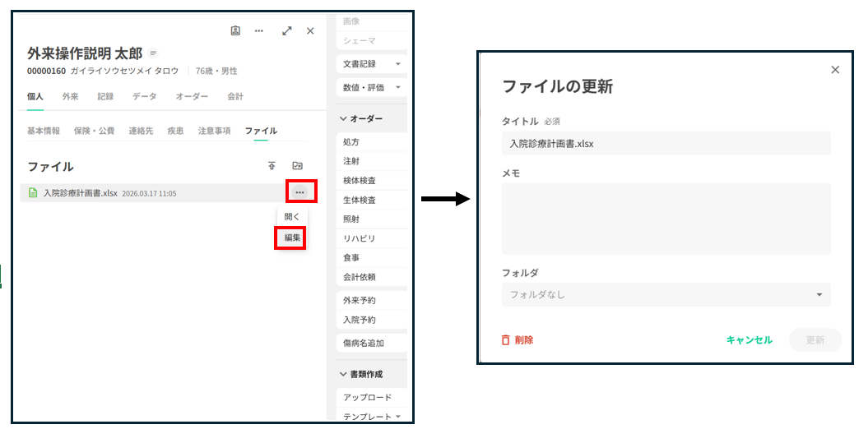Click キャンセル in the update dialog
Screen dimensions: 868x429
749,340
